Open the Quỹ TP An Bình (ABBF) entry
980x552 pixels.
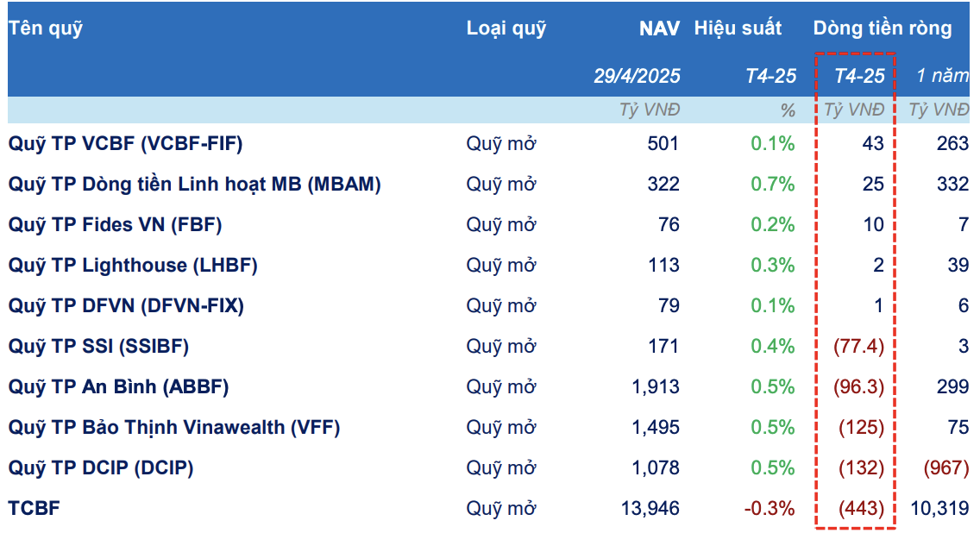tap(119, 387)
